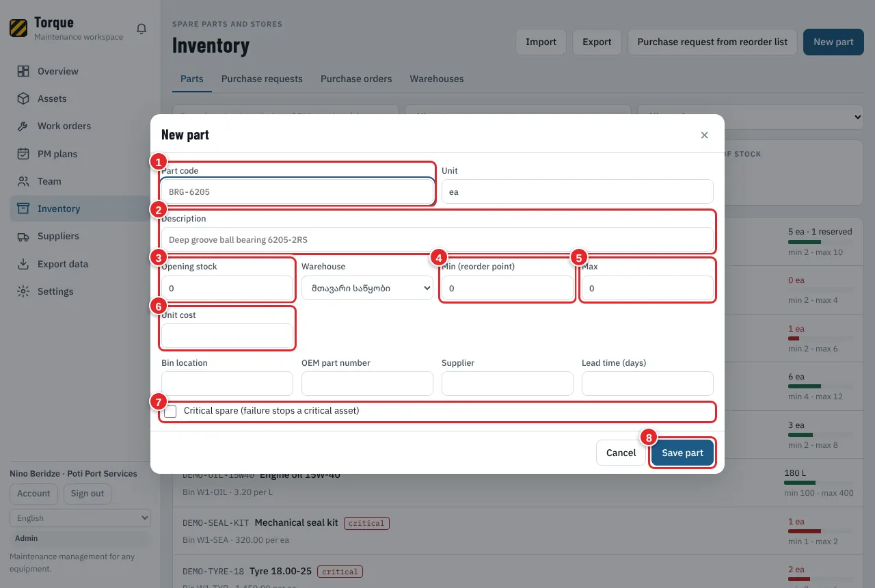This screenshot has height=588, width=875.
Task: Click the Account button
Action: point(33,493)
